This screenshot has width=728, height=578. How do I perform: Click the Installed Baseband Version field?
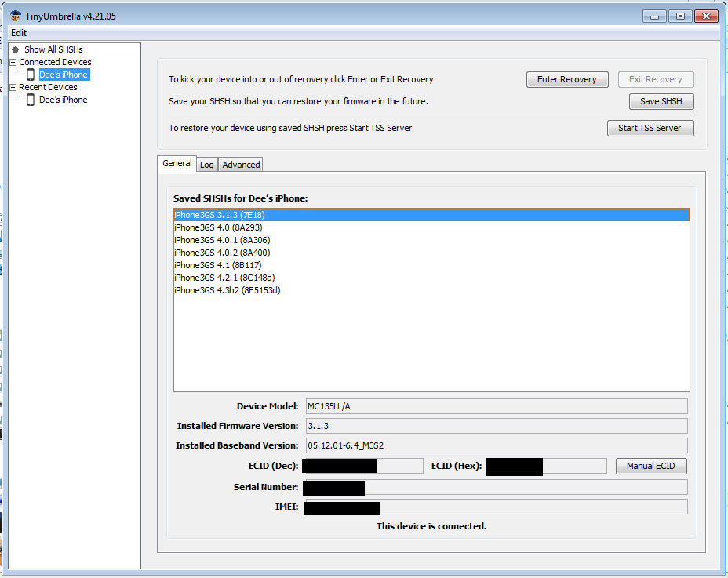click(497, 445)
